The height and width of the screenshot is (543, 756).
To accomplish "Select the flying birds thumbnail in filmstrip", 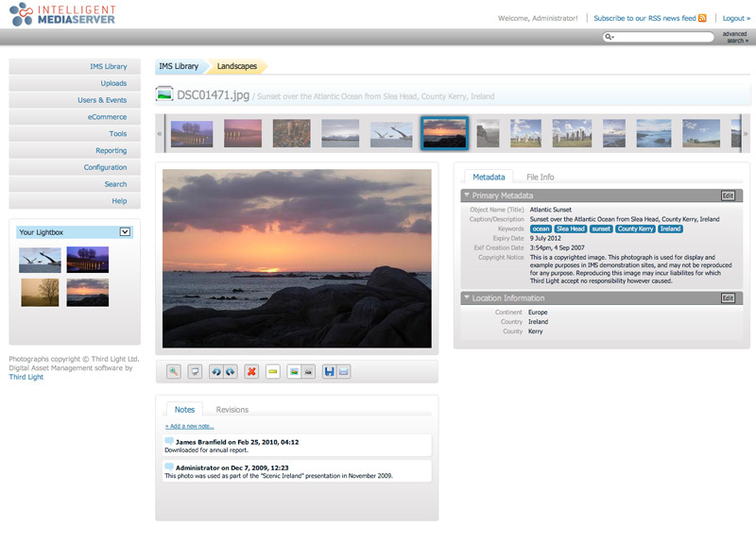I will [x=391, y=133].
